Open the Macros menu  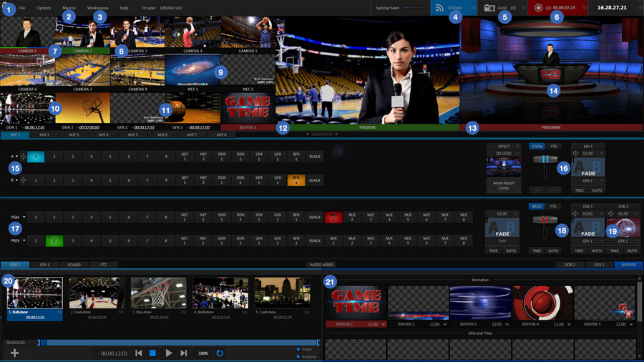click(x=69, y=8)
